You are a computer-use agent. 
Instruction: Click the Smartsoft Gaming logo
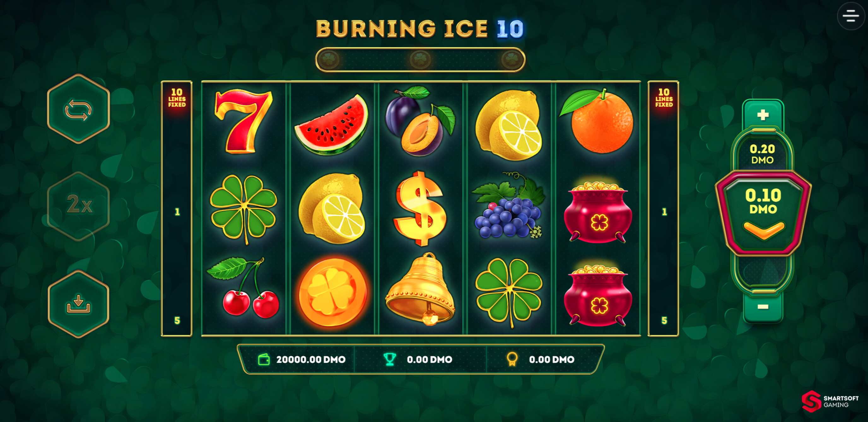click(x=830, y=401)
